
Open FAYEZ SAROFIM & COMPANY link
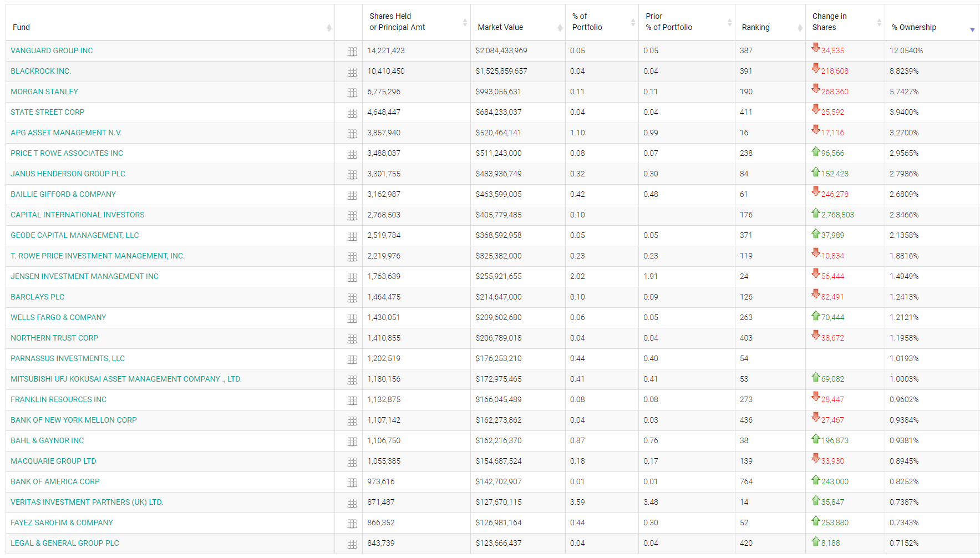coord(62,523)
